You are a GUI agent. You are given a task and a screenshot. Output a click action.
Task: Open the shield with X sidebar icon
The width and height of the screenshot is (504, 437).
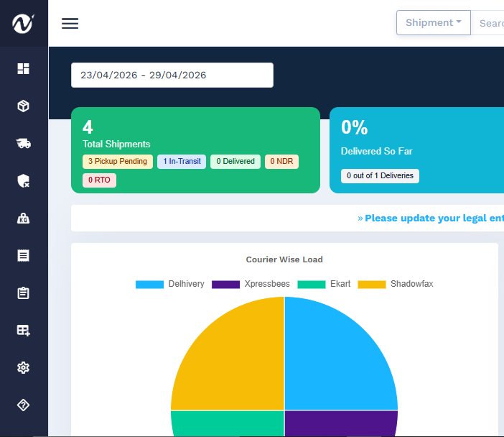[x=23, y=181]
